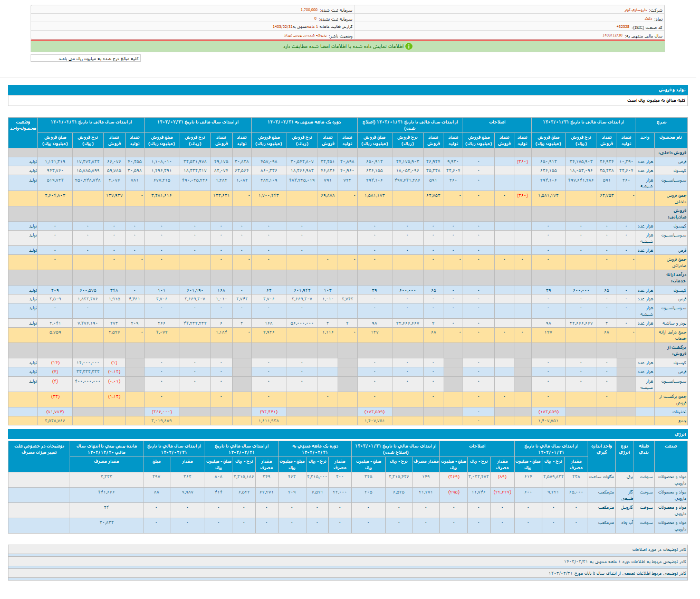
Task: Click the registered capital value 1,700,000
Action: [309, 10]
